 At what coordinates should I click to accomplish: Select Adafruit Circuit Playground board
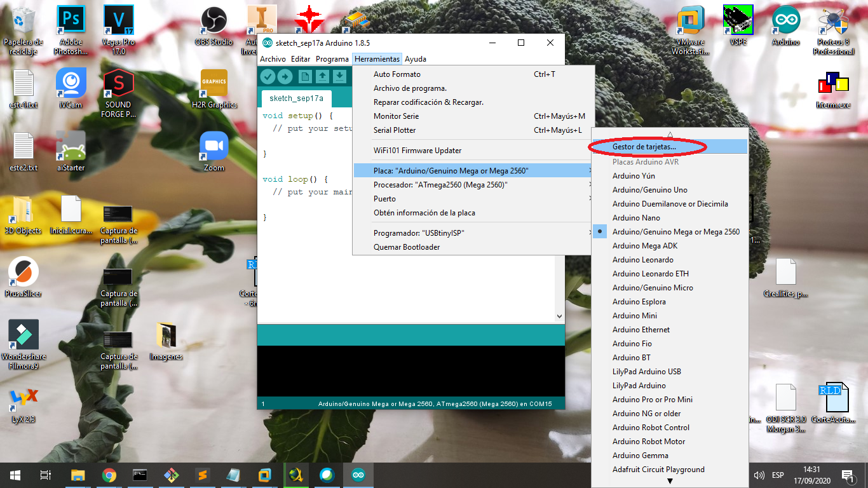pyautogui.click(x=670, y=470)
